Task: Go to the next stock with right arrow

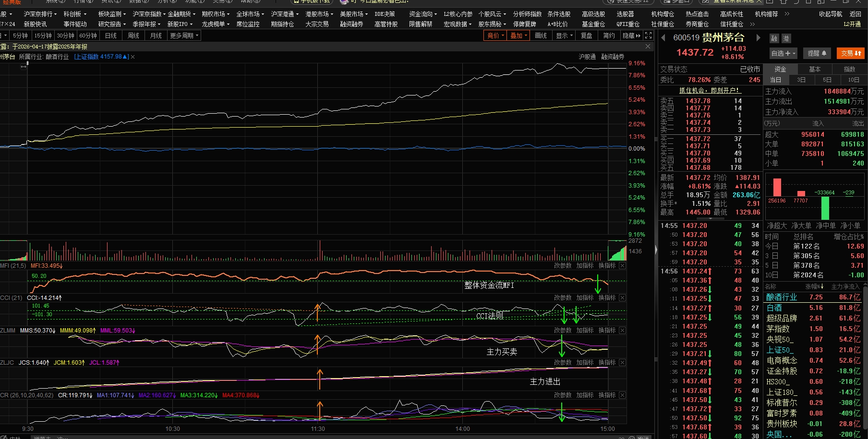Action: [x=759, y=38]
